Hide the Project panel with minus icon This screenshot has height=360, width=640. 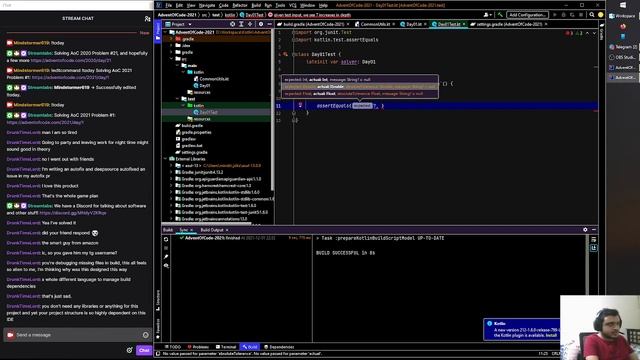[x=269, y=24]
